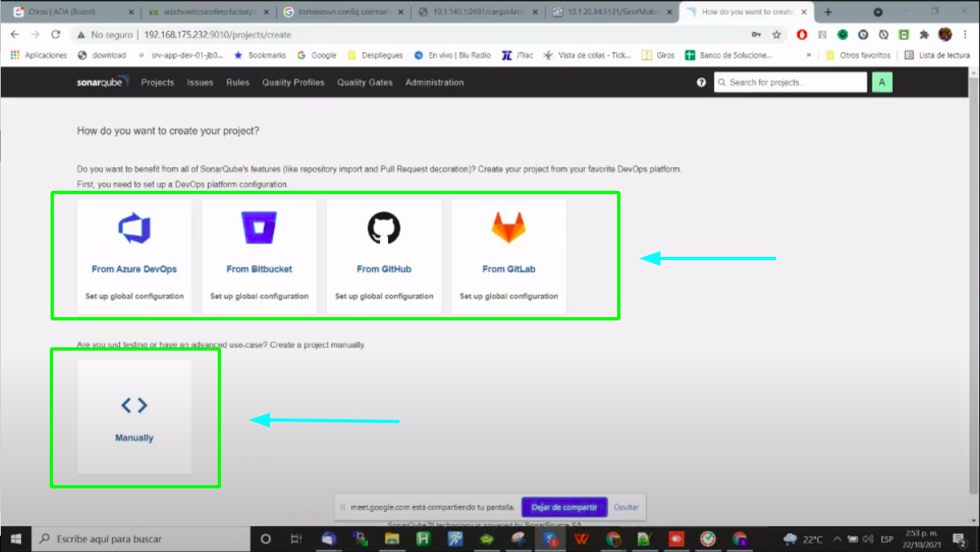Click the Manually code brackets icon
The height and width of the screenshot is (552, 980).
click(x=134, y=404)
